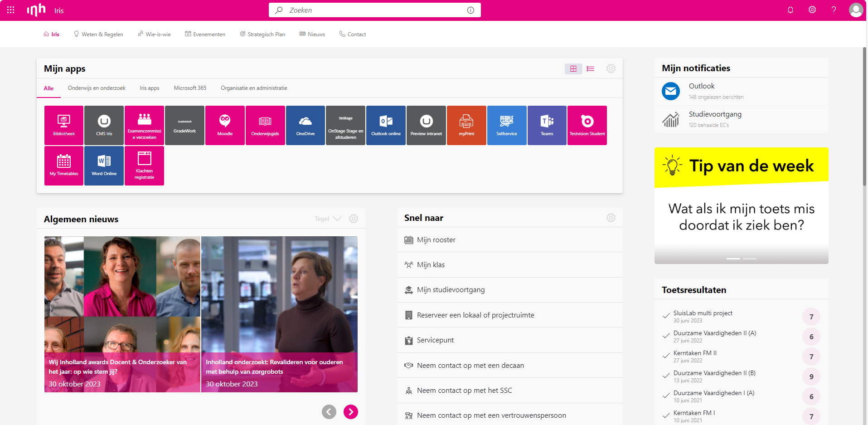Launch the OneDrive tile
The image size is (868, 425).
(305, 125)
